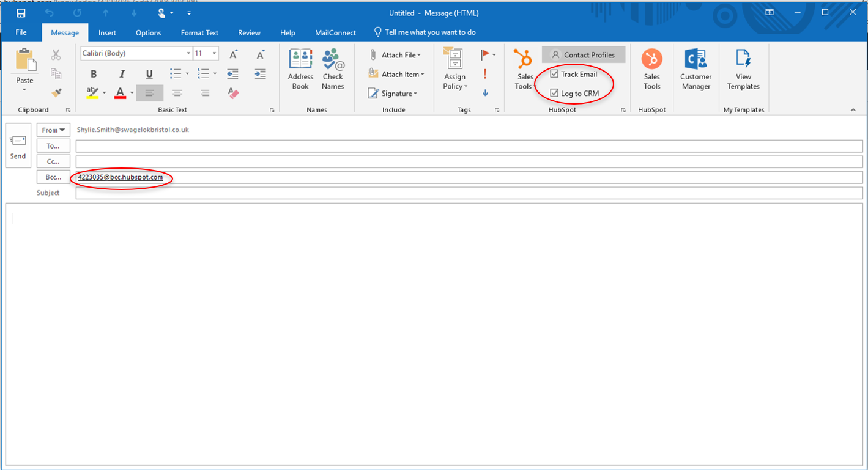
Task: Open the Attach File dropdown
Action: coord(395,55)
